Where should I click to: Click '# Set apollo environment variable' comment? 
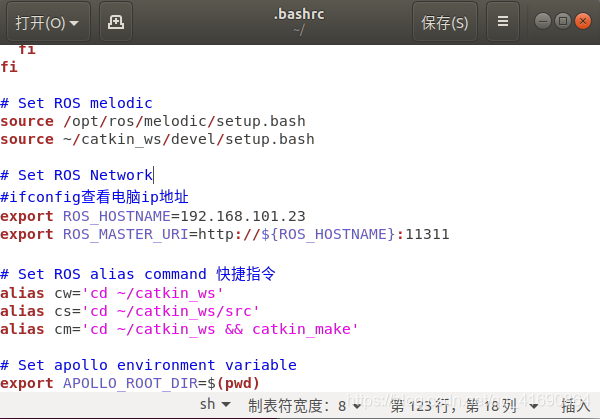tap(148, 365)
